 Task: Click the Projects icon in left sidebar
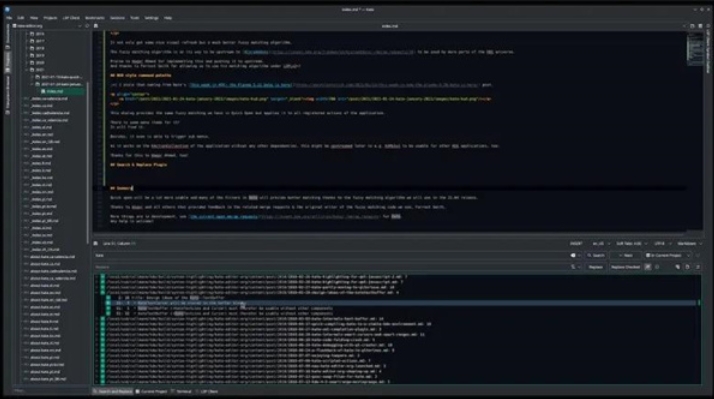[7, 61]
